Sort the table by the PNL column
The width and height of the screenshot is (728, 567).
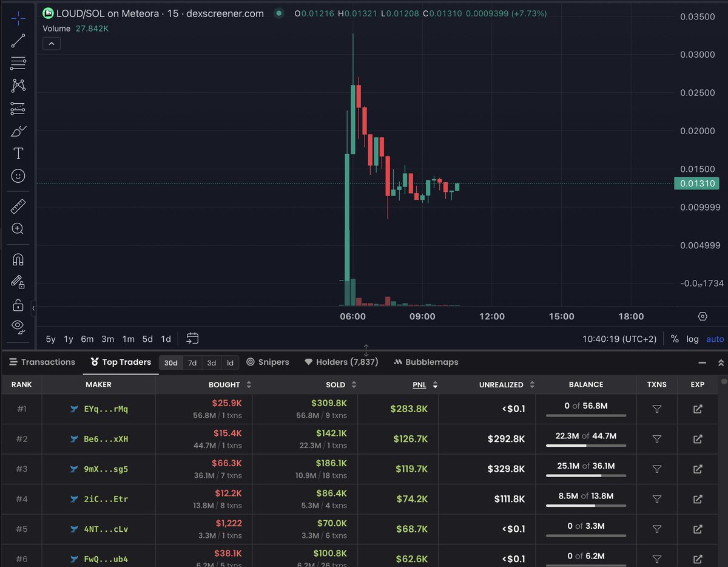(425, 385)
